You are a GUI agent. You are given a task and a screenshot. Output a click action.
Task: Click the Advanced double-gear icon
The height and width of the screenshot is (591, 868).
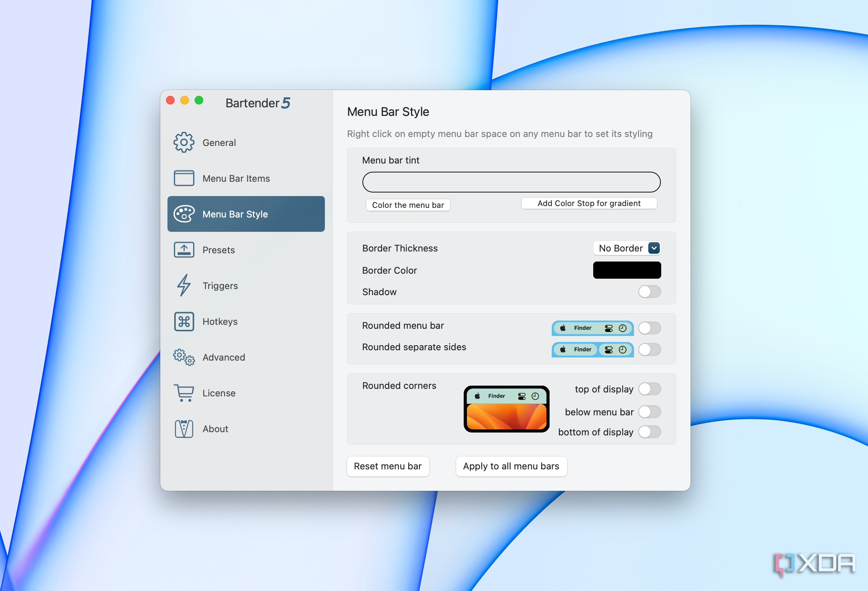[x=184, y=357]
